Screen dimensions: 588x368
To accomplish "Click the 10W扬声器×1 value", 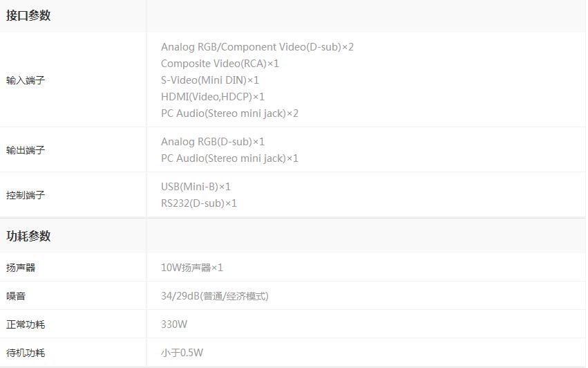I will (192, 268).
